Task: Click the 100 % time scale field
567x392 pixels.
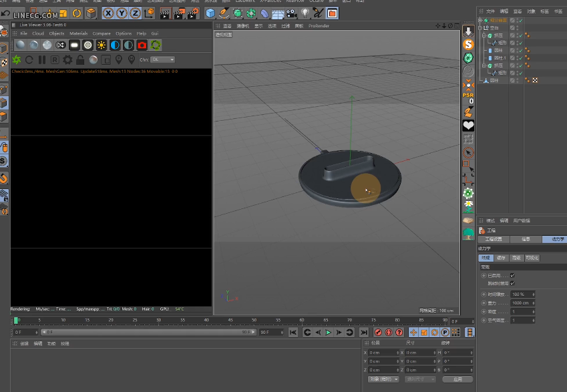Action: coord(523,295)
